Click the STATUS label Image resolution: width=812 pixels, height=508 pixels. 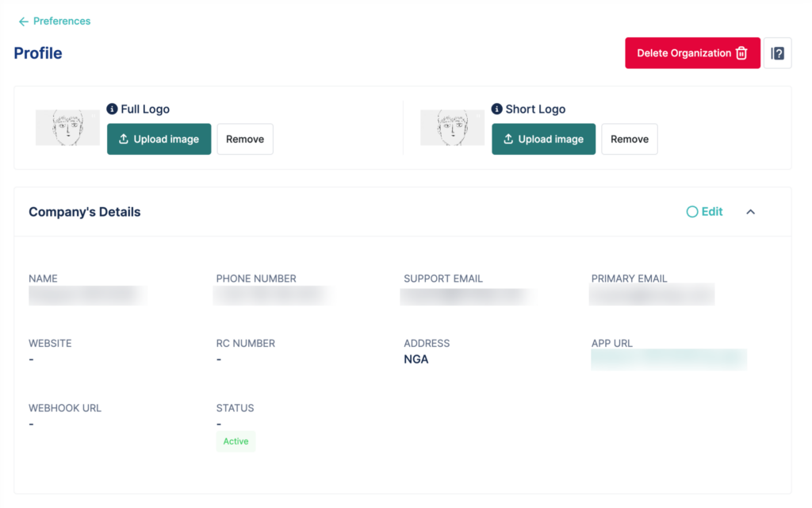pyautogui.click(x=235, y=408)
